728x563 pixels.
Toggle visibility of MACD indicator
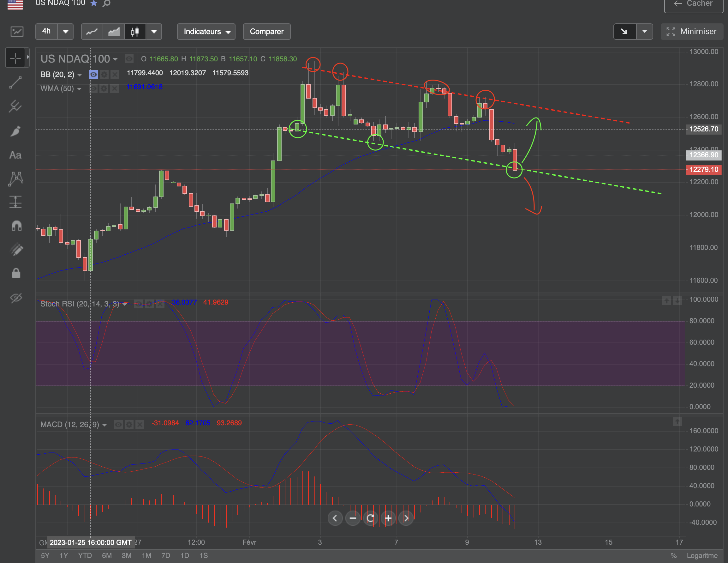tap(118, 425)
